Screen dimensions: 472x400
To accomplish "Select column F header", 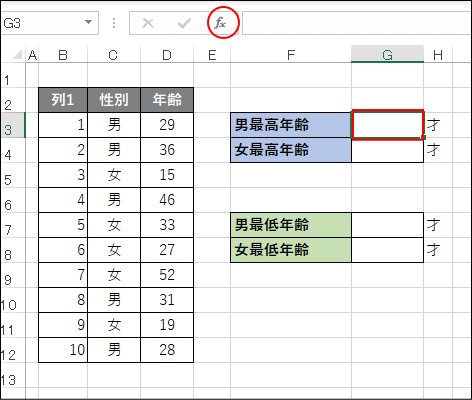I will tap(291, 55).
